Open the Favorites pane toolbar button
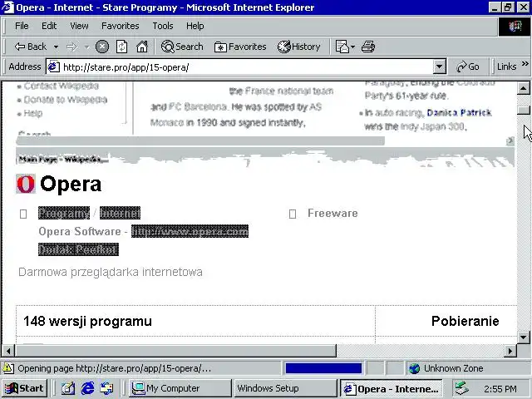 tap(240, 47)
